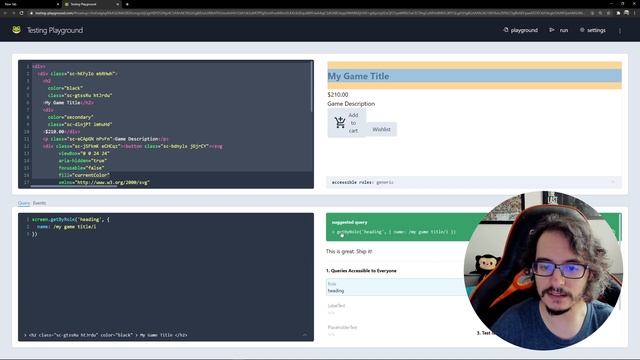Click the 'This is great. Ship it!' message
This screenshot has height=360, width=640.
click(349, 251)
